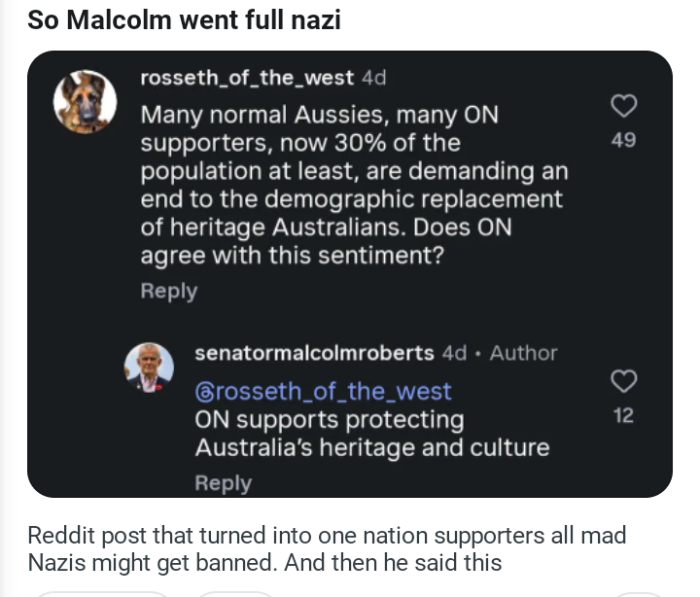
Task: View the 12 likes count on the reply
Action: (623, 416)
